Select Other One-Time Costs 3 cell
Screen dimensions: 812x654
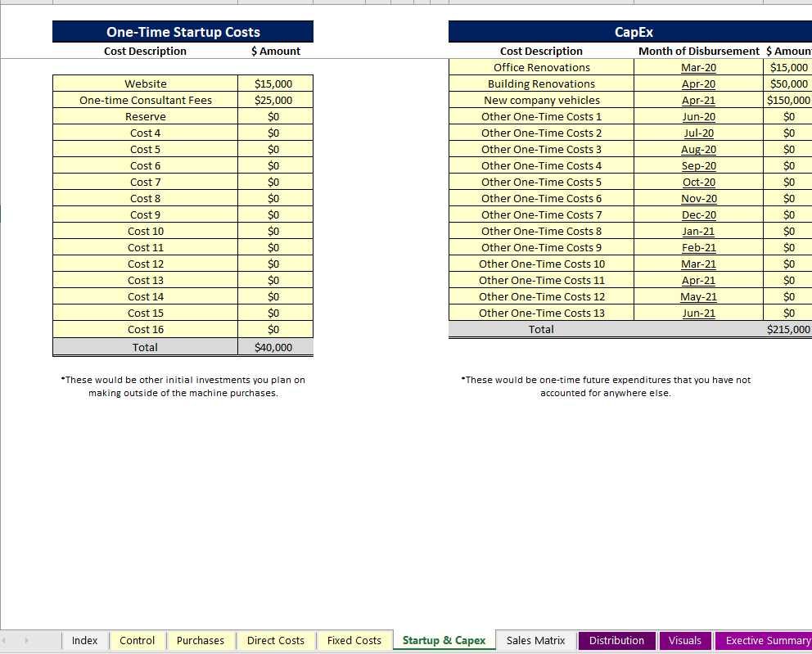coord(541,149)
